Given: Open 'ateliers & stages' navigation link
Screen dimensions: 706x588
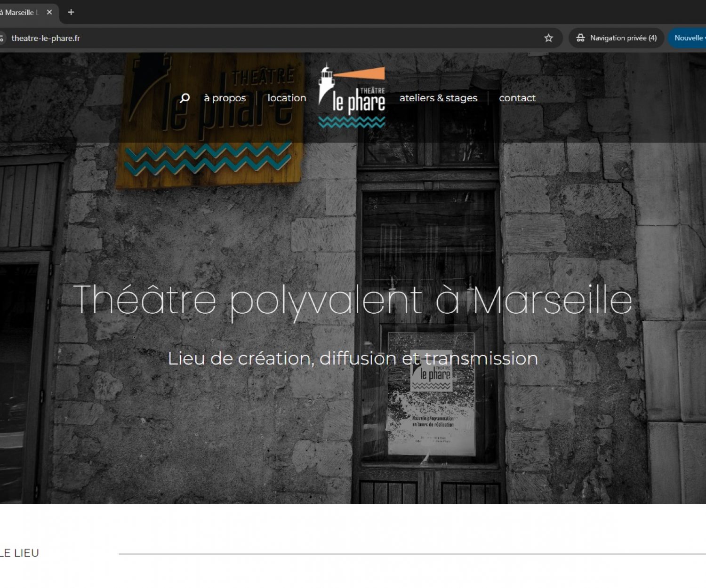Looking at the screenshot, I should click(438, 98).
